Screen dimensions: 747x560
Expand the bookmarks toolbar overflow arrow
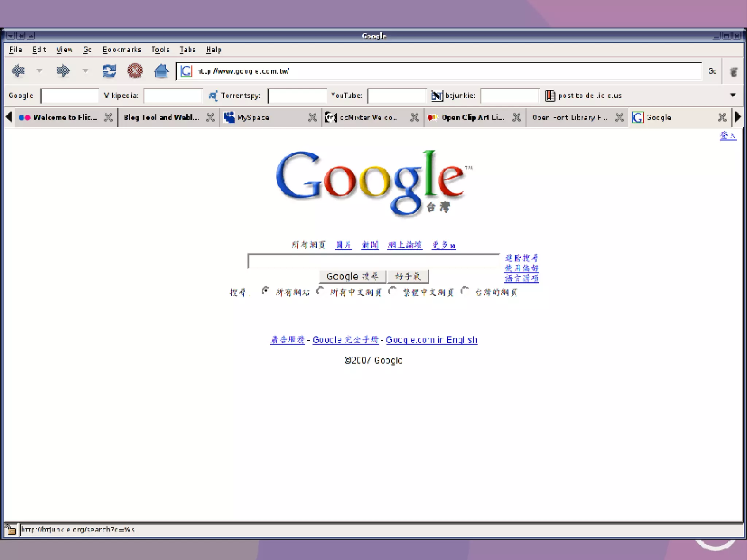click(732, 95)
